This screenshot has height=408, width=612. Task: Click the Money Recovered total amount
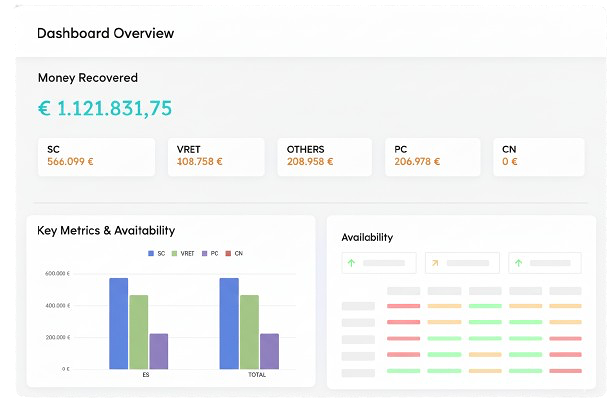pyautogui.click(x=104, y=108)
